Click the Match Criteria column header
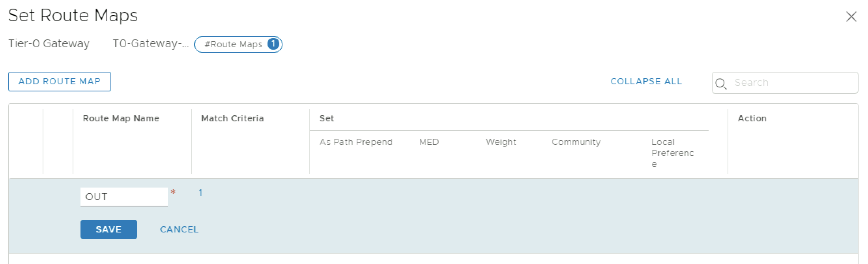 click(232, 119)
